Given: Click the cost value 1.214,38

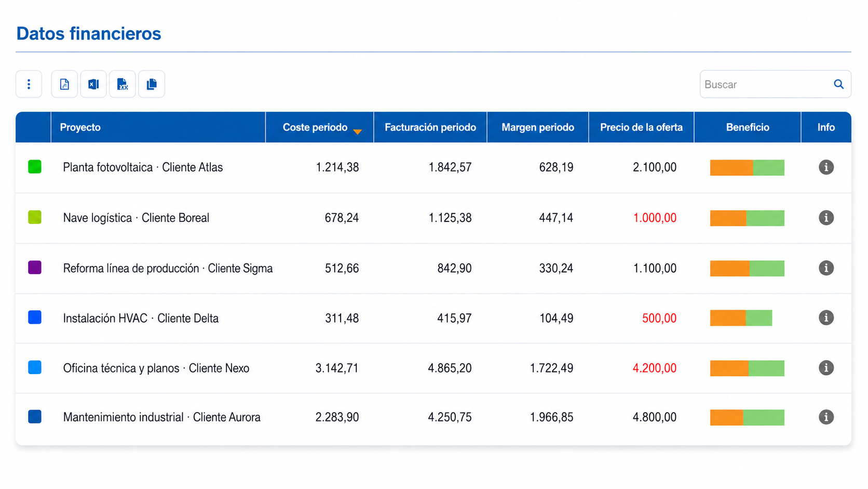Looking at the screenshot, I should click(x=337, y=167).
